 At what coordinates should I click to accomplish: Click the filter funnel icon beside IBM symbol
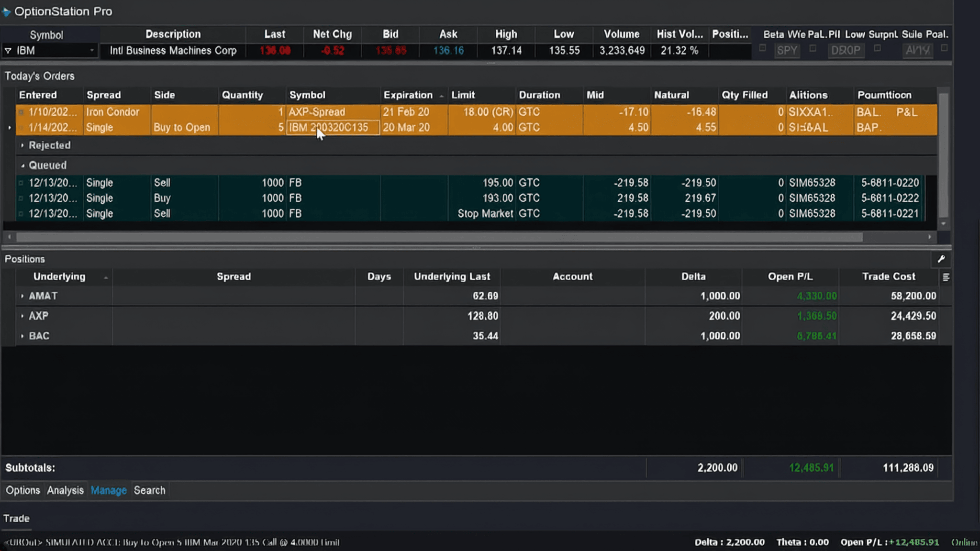[8, 50]
